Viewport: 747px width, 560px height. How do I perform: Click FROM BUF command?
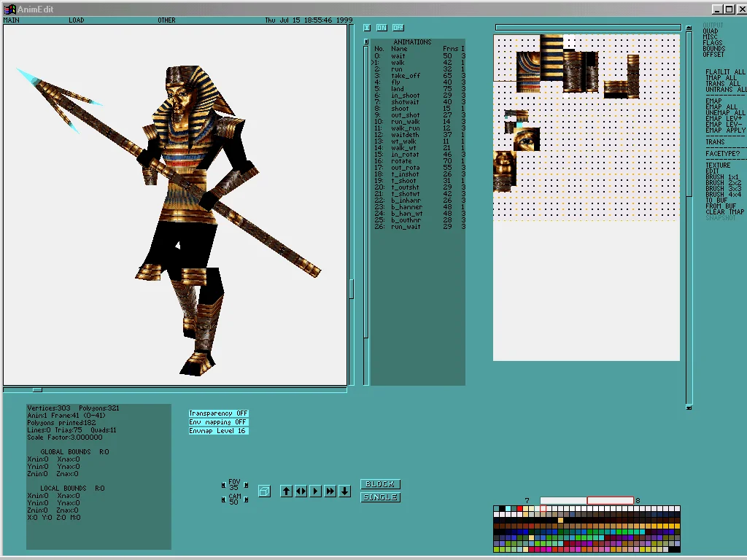(721, 206)
